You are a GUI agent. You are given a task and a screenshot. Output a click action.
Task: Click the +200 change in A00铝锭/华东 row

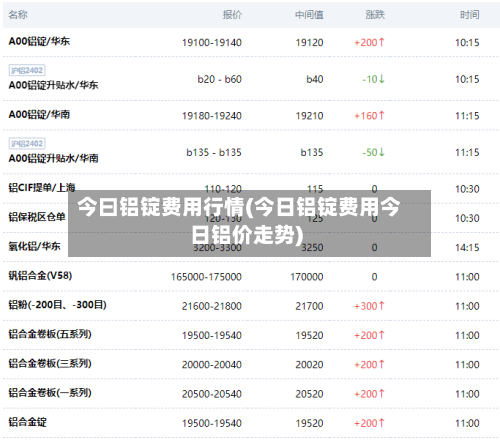pos(369,43)
